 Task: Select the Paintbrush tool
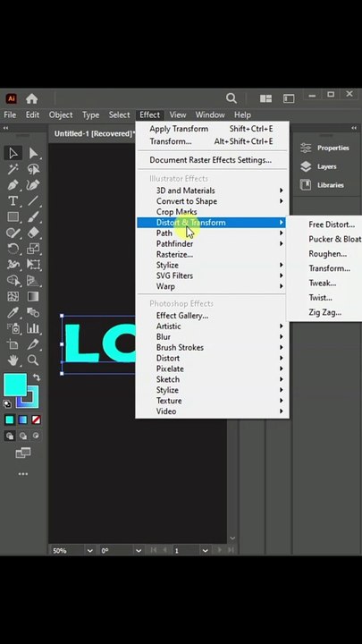tap(33, 216)
